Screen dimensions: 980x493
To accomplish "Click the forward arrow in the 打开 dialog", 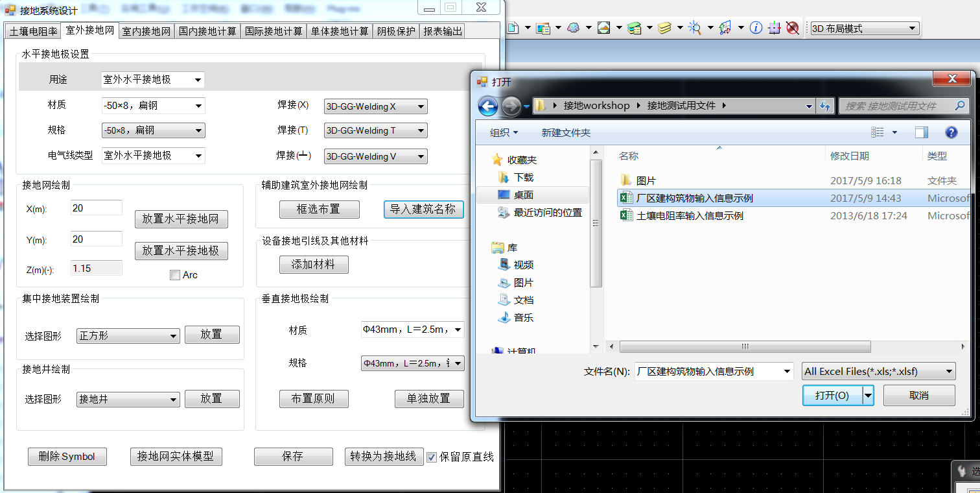I will pyautogui.click(x=511, y=106).
